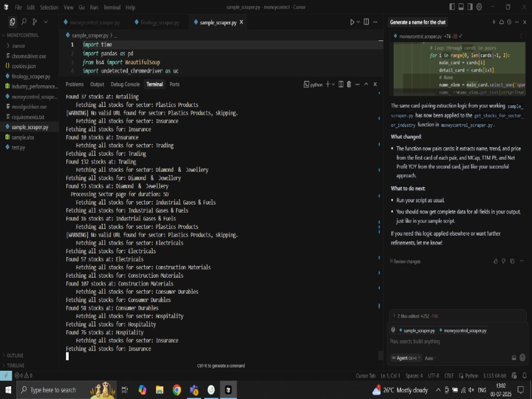Start a new chat with plus icon
Image resolution: width=532 pixels, height=399 pixels.
click(x=494, y=22)
